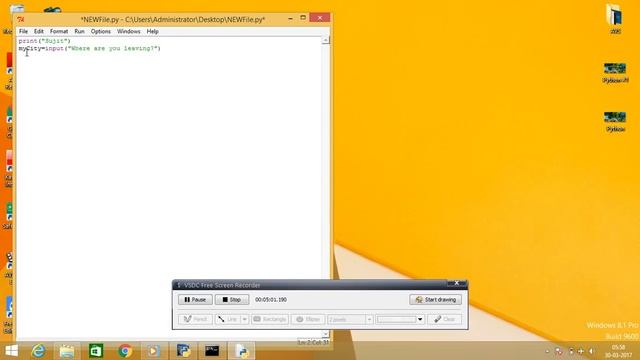Image resolution: width=640 pixels, height=360 pixels.
Task: Click the volume speaker tray icon
Action: [591, 351]
